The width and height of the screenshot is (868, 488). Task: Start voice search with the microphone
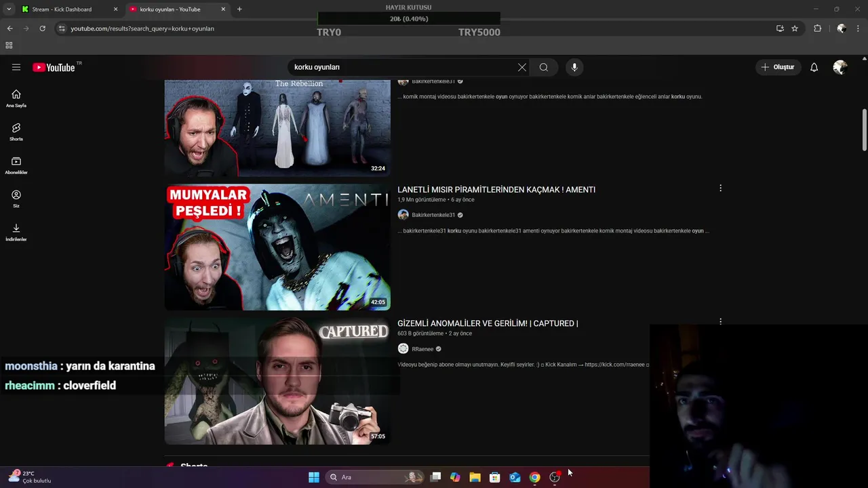point(574,67)
